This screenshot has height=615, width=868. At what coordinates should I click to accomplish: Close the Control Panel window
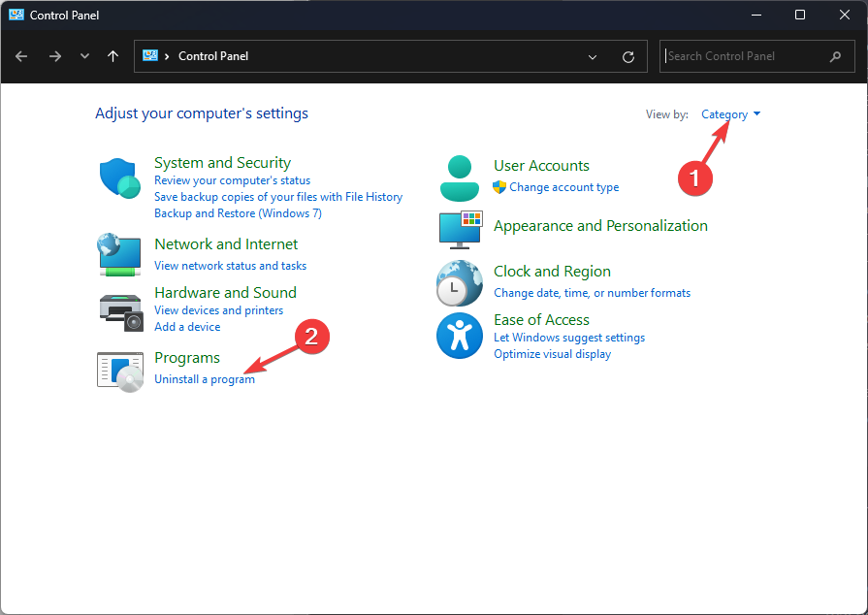pyautogui.click(x=844, y=15)
